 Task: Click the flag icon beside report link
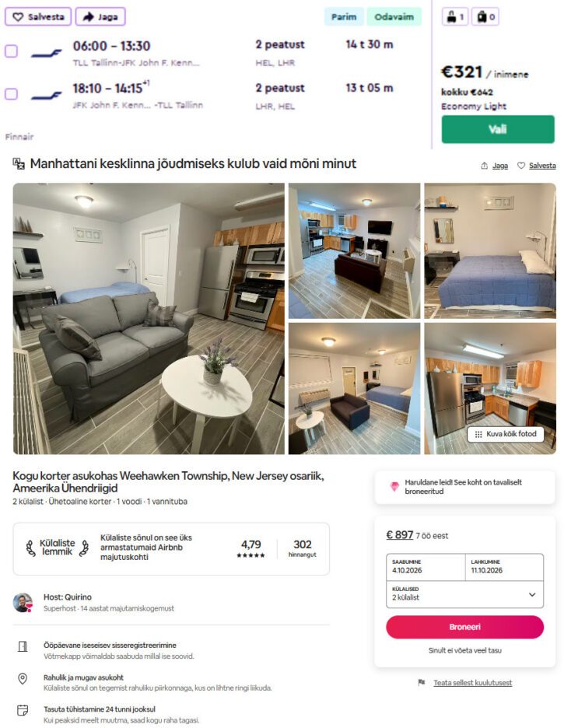click(421, 683)
